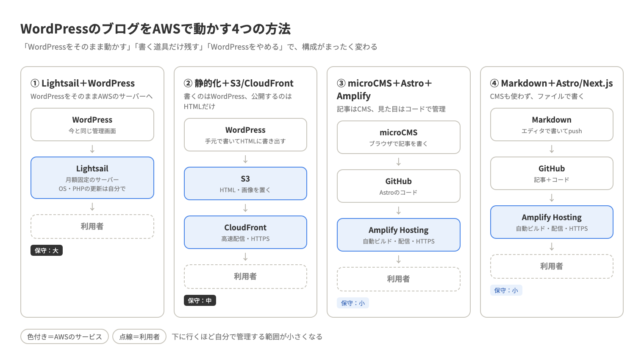Click "保守：小" badge in the Markdown column

click(x=506, y=291)
